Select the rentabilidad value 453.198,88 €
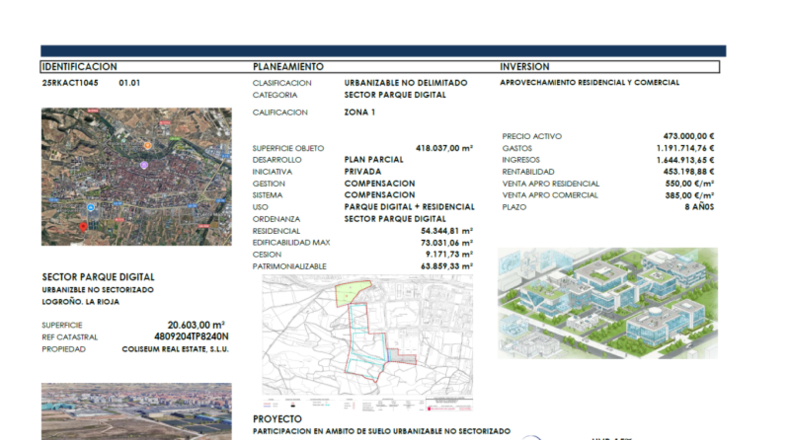The height and width of the screenshot is (440, 790). [x=688, y=172]
